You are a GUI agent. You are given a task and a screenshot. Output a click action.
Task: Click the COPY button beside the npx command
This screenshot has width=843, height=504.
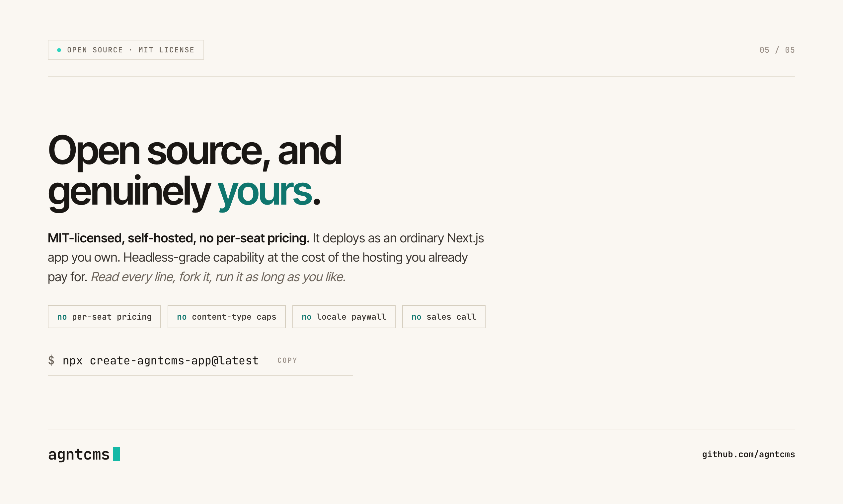(x=287, y=360)
